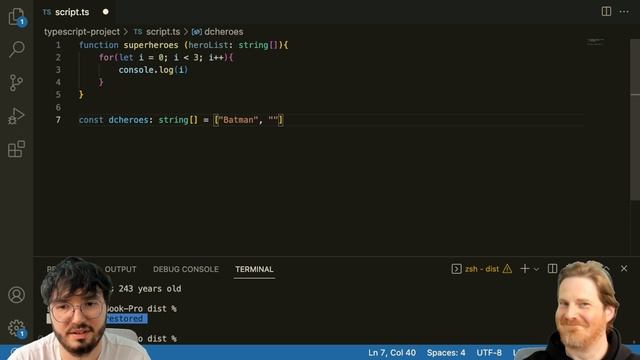Select the script.ts editor tab

click(x=72, y=12)
